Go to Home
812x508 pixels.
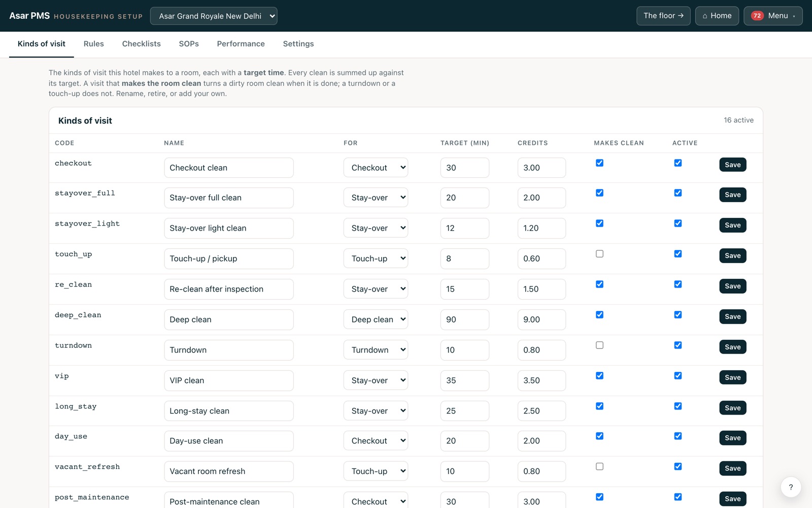717,16
